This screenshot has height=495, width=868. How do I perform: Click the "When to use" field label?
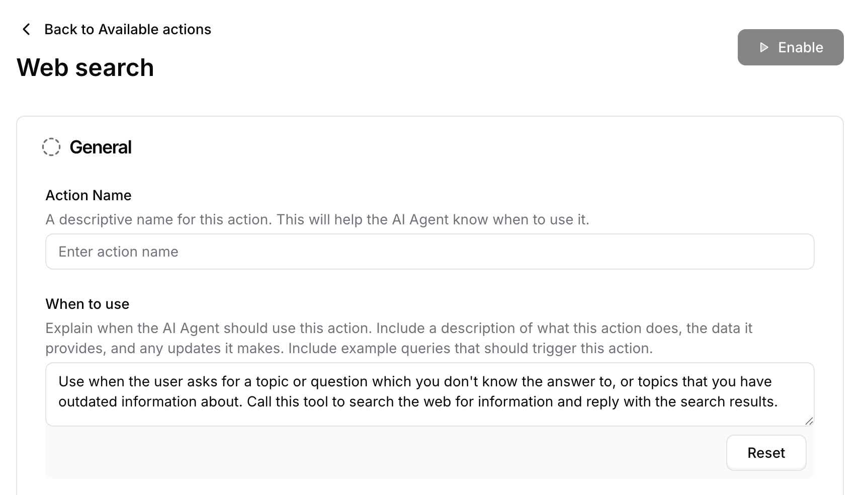click(88, 304)
